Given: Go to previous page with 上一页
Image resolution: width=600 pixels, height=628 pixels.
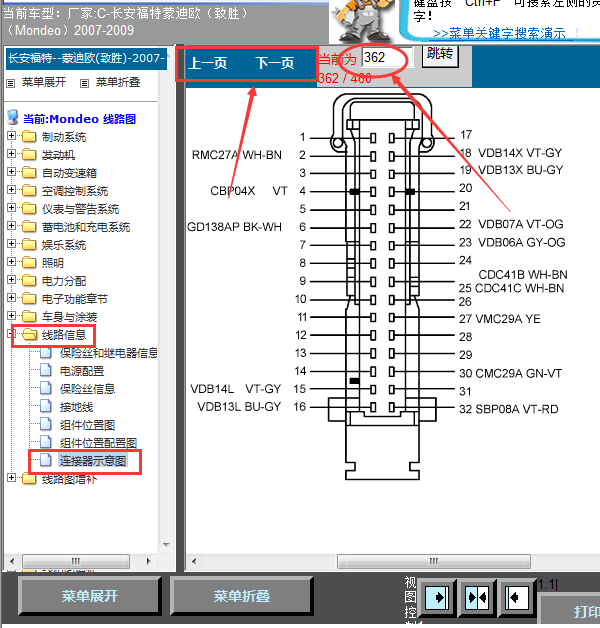Looking at the screenshot, I should point(208,63).
